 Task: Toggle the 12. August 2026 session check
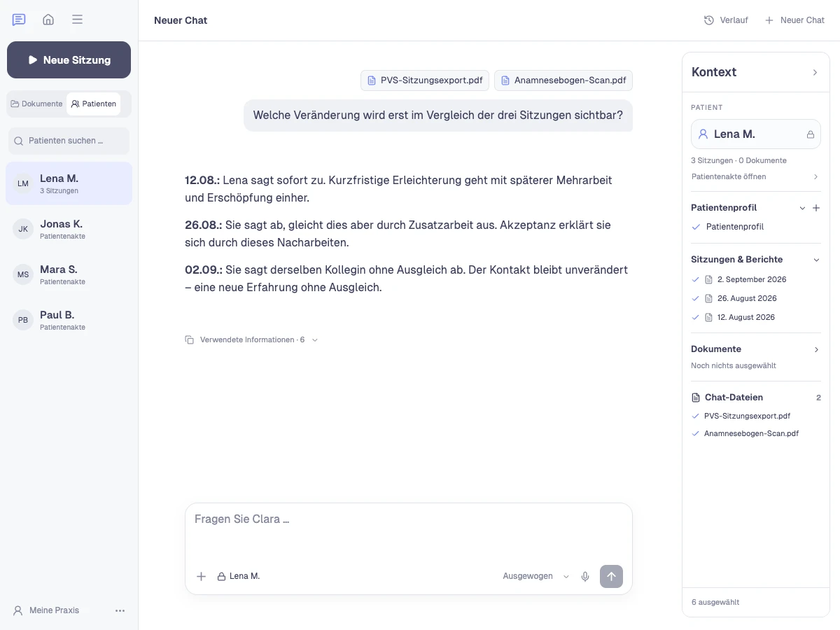point(696,317)
